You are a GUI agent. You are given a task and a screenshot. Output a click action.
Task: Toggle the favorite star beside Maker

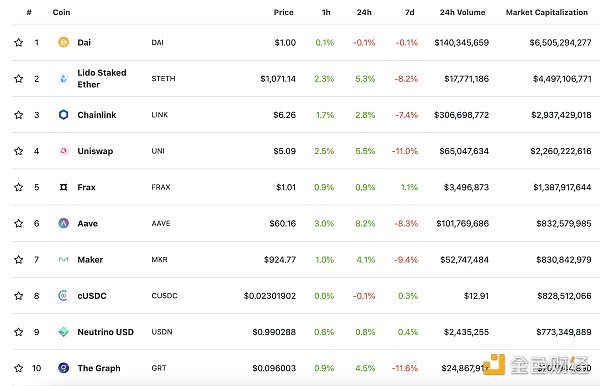coord(18,259)
